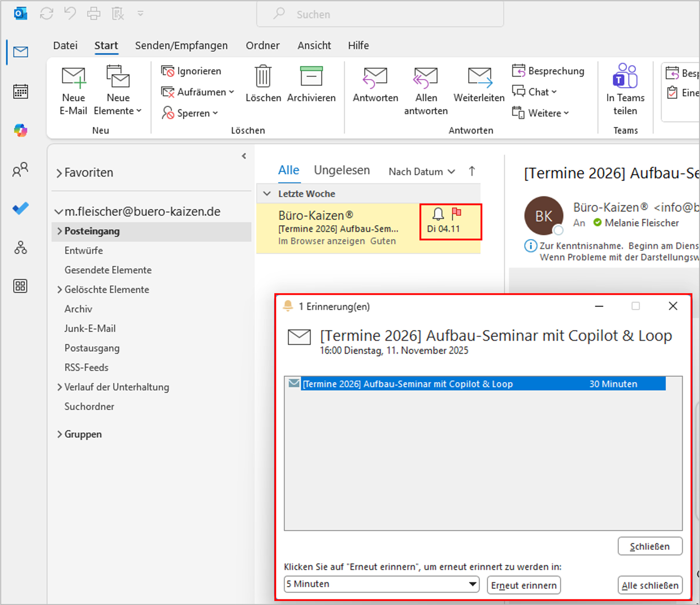Switch to the Ansicht ribbon tab
The width and height of the screenshot is (700, 605).
[x=314, y=45]
